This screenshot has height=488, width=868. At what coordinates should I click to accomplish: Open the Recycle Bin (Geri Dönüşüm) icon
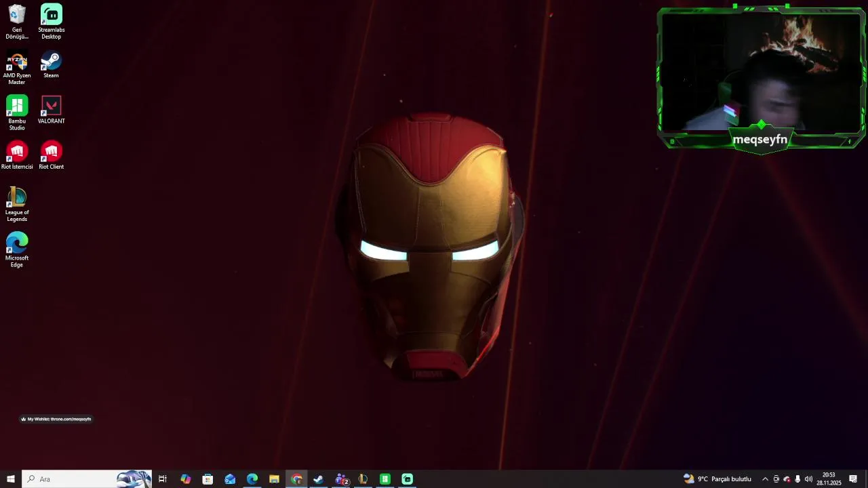point(17,22)
